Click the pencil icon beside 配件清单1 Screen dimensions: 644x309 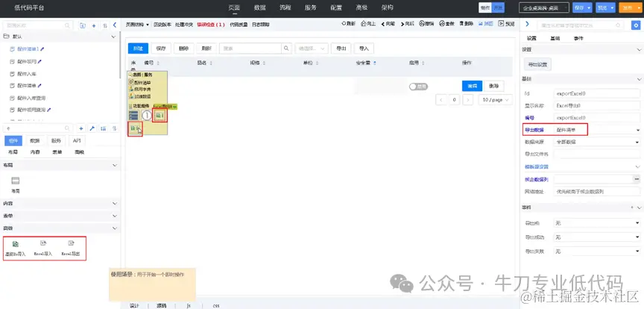click(x=42, y=49)
